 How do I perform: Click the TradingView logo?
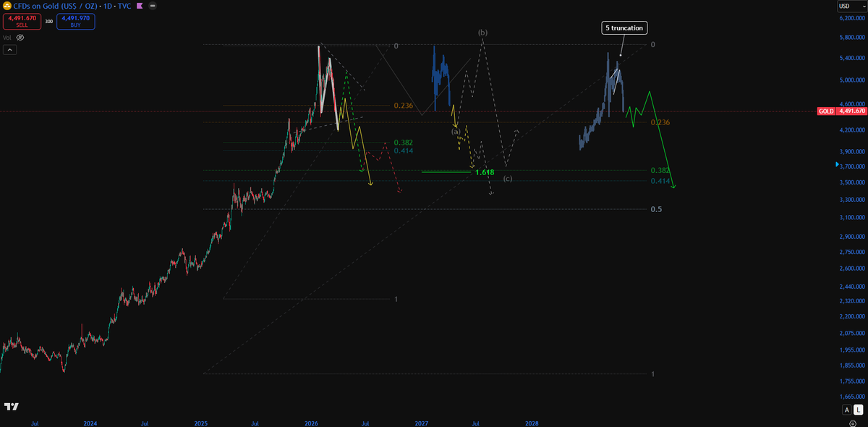pyautogui.click(x=11, y=407)
